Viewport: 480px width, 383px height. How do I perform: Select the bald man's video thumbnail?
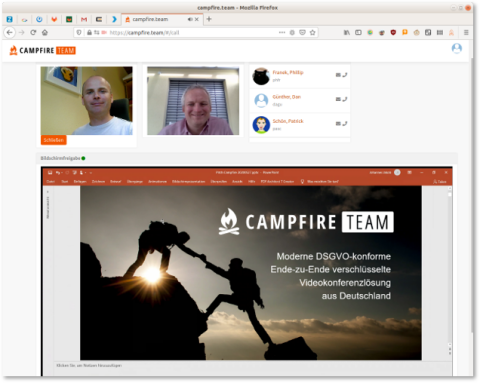coord(87,101)
